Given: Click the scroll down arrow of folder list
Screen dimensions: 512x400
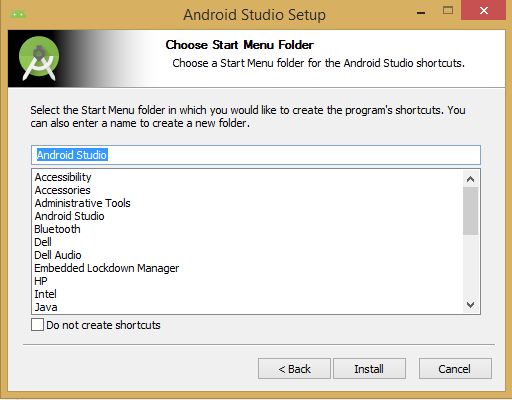Looking at the screenshot, I should [x=470, y=304].
